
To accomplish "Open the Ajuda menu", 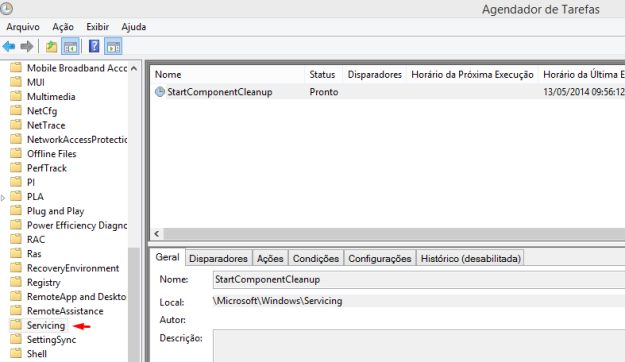I will point(134,27).
